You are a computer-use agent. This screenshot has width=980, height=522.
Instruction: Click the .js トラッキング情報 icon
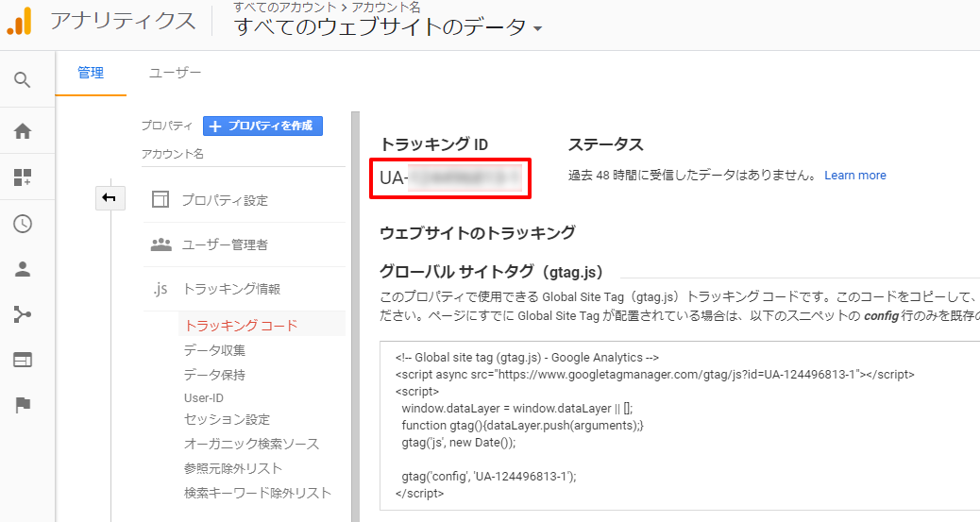tap(161, 288)
